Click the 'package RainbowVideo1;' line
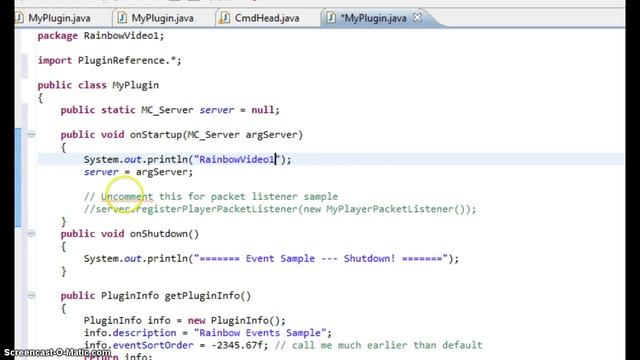 [101, 36]
